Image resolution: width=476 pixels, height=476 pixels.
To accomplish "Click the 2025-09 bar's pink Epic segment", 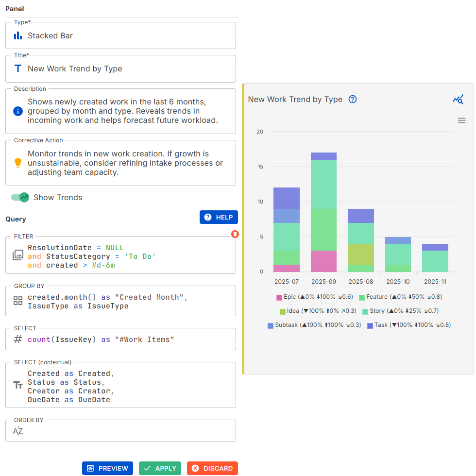I will [x=323, y=261].
